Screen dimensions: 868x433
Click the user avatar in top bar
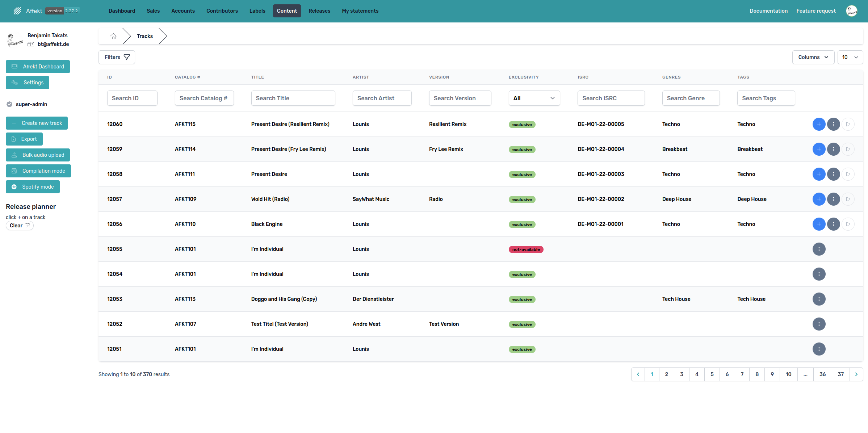(851, 11)
